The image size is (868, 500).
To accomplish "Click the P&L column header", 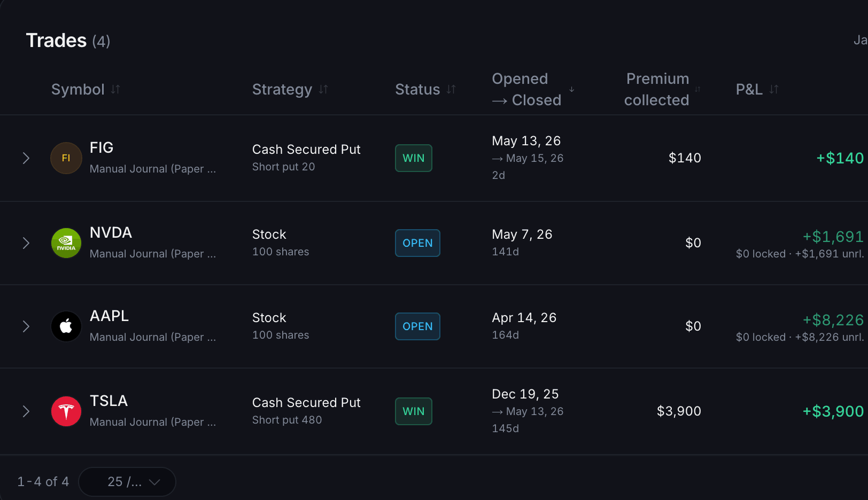I will (x=749, y=89).
